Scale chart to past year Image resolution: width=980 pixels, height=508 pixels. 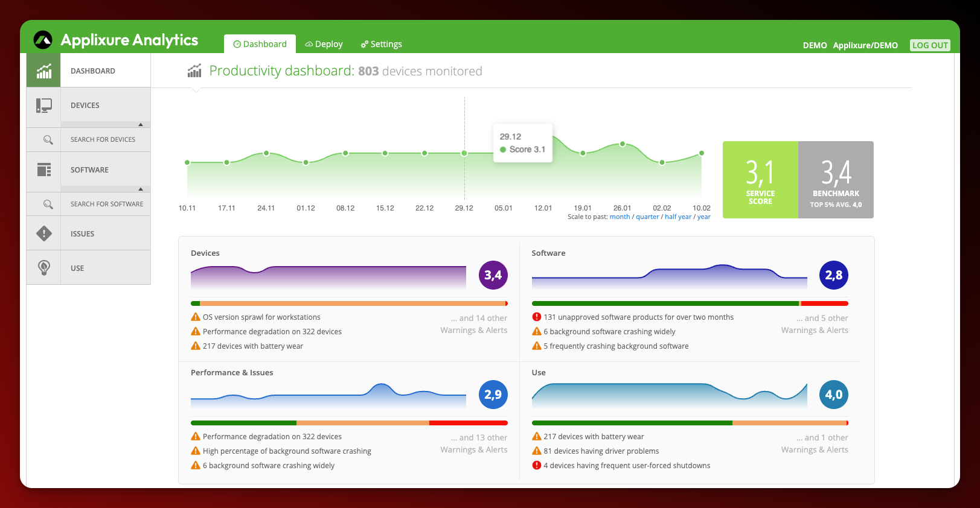[x=704, y=217]
